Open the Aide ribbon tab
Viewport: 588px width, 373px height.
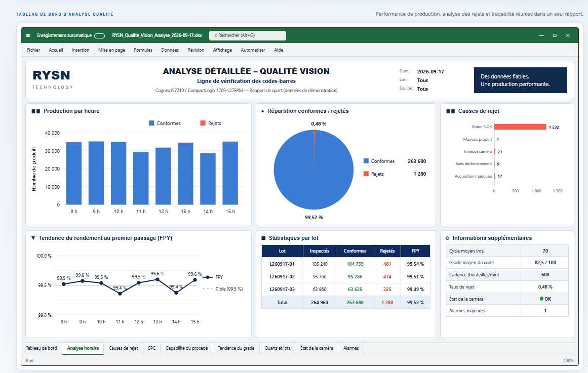(x=279, y=50)
